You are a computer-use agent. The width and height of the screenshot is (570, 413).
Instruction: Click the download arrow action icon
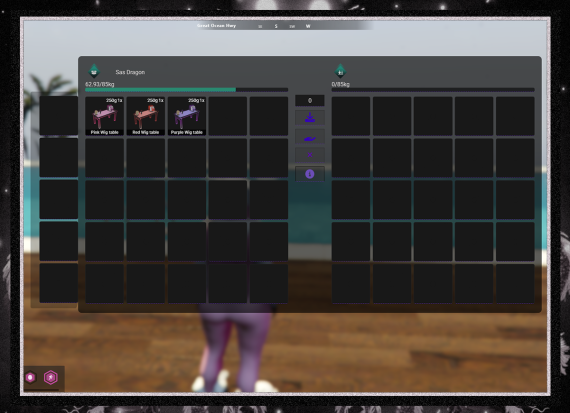[x=310, y=118]
